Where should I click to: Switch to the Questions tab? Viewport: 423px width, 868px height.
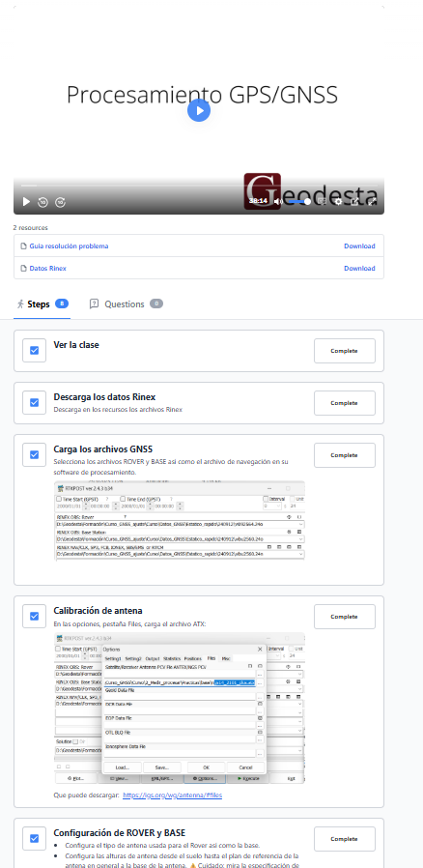point(127,304)
